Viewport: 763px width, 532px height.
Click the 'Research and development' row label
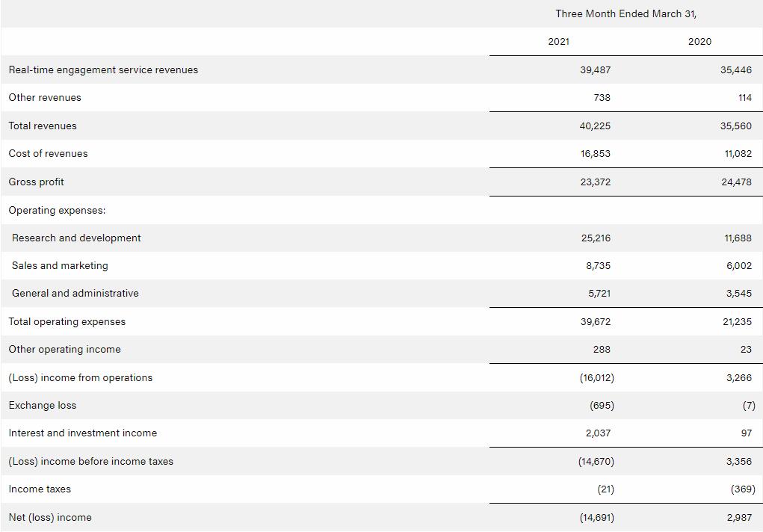[x=76, y=238]
